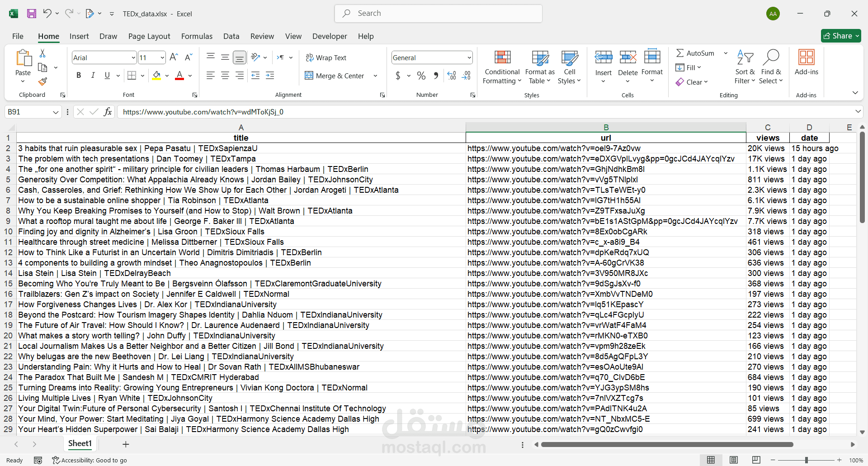Open the Add-ins button
The image size is (868, 466).
click(x=807, y=62)
